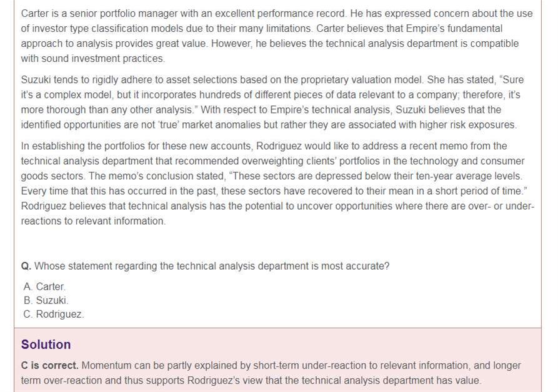This screenshot has width=558, height=392.
Task: Select answer option B. Suzuki
Action: [x=46, y=300]
